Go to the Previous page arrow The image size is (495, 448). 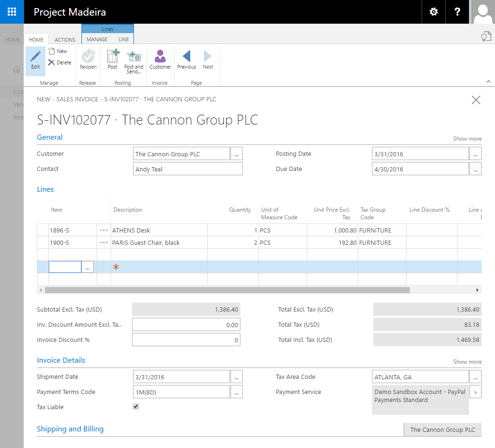point(186,56)
